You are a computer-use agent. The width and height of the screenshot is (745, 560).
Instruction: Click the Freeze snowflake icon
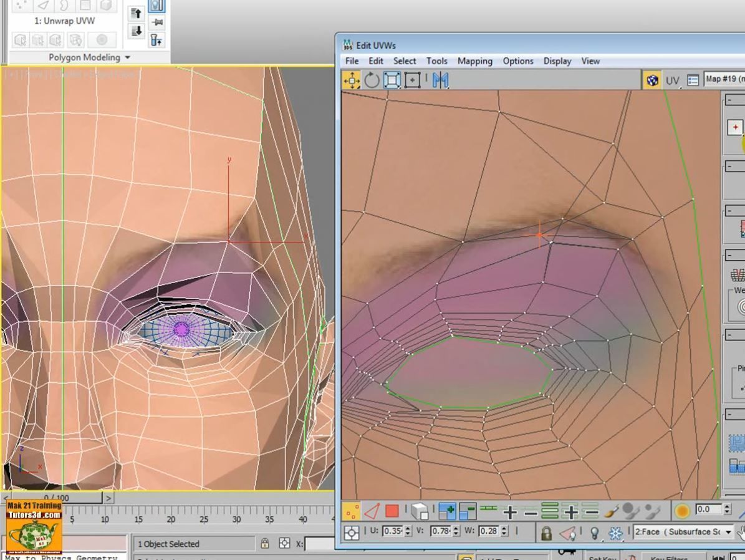[x=616, y=533]
